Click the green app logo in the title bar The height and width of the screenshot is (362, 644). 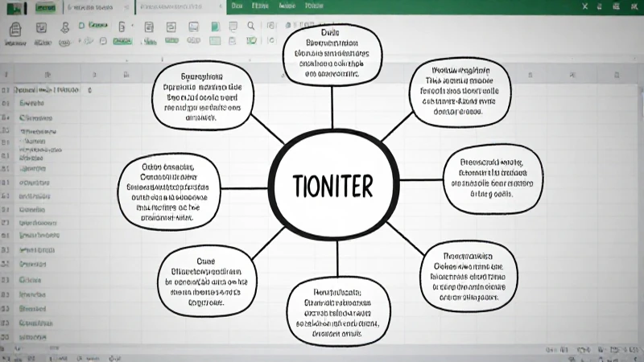[15, 7]
